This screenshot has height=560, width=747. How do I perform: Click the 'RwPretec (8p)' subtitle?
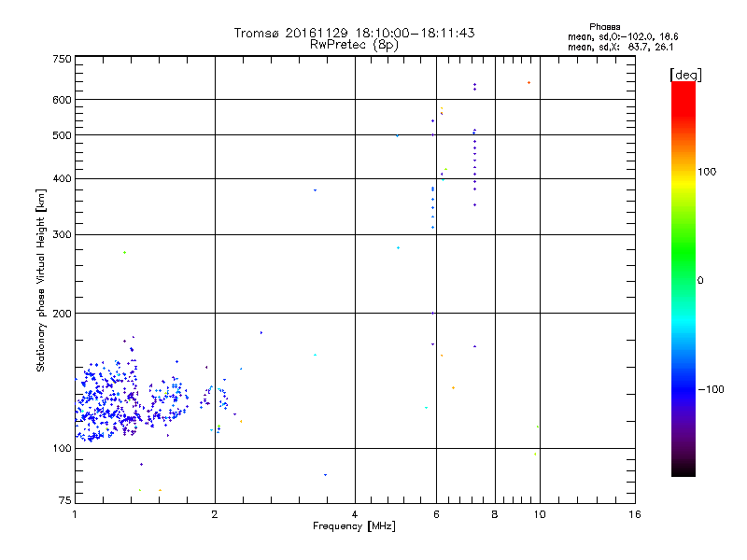(x=354, y=45)
